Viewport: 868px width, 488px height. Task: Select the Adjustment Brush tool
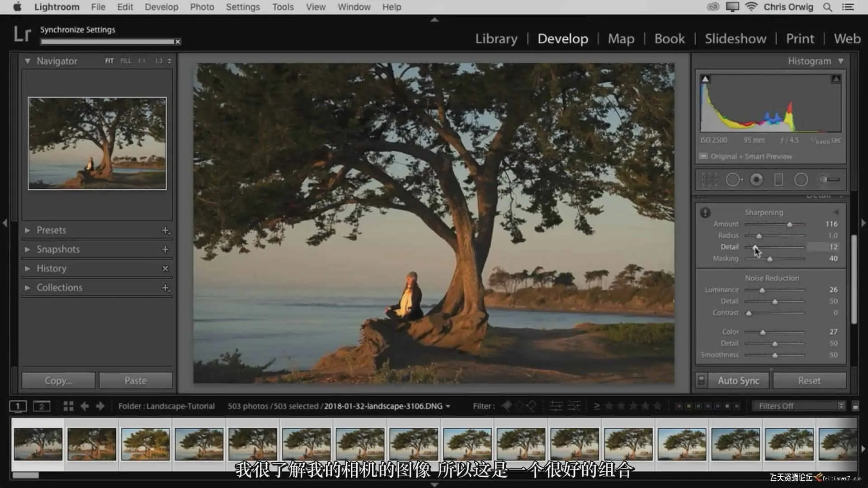[830, 180]
